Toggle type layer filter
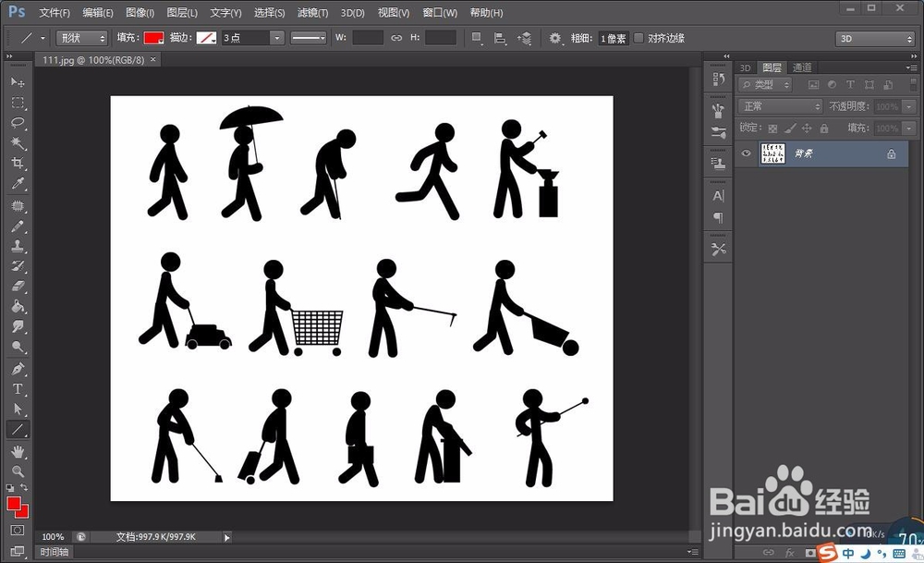This screenshot has width=924, height=563. (x=850, y=85)
